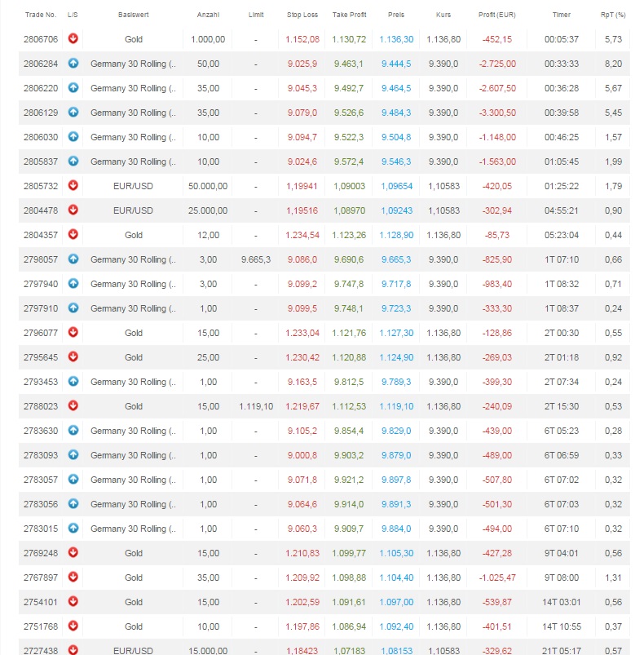Click the blue long arrow for trade 2806030

[x=73, y=136]
